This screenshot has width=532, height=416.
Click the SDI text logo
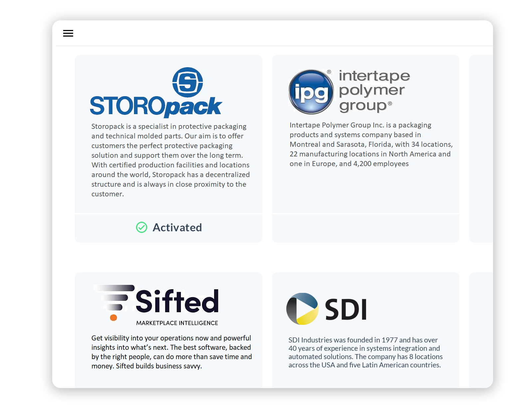point(346,310)
